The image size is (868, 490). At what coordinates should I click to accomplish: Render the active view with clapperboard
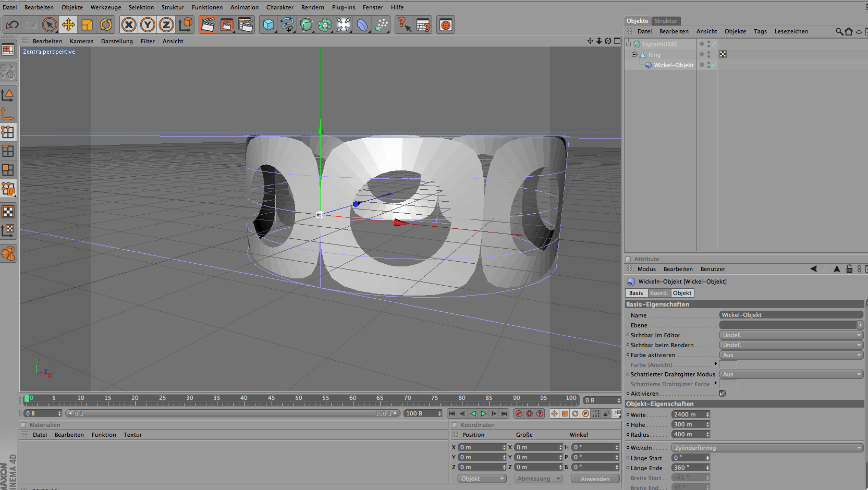coord(207,24)
